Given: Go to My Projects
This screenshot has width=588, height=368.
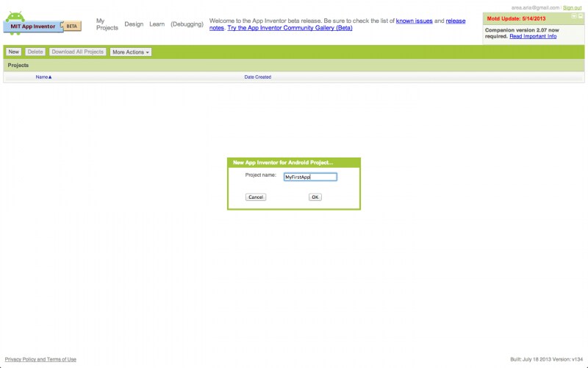Looking at the screenshot, I should coord(107,24).
